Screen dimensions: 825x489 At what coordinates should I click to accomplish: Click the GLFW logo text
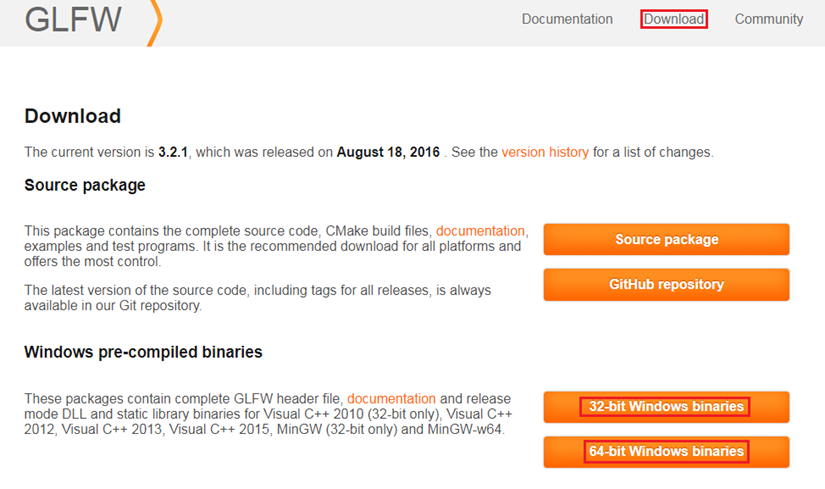(x=73, y=19)
